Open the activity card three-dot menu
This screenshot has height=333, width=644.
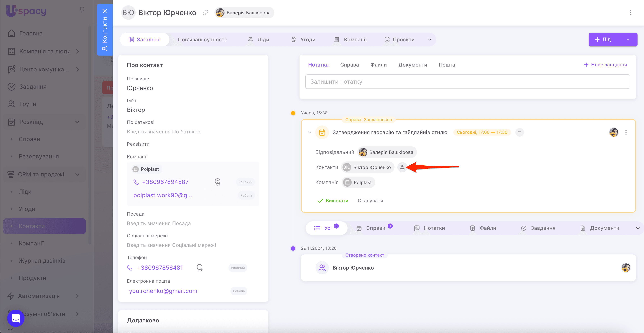626,132
